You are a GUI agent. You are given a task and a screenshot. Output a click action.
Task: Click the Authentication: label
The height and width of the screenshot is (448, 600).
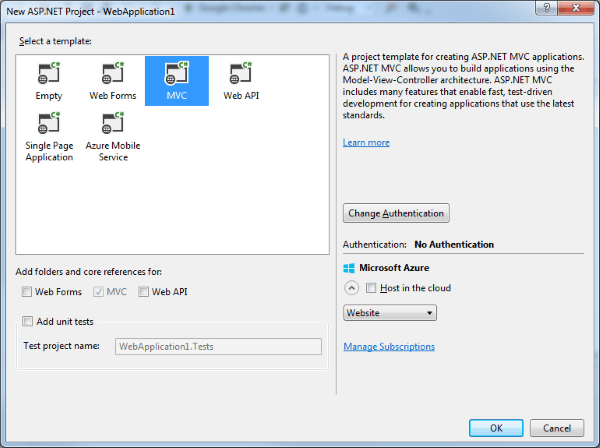375,244
